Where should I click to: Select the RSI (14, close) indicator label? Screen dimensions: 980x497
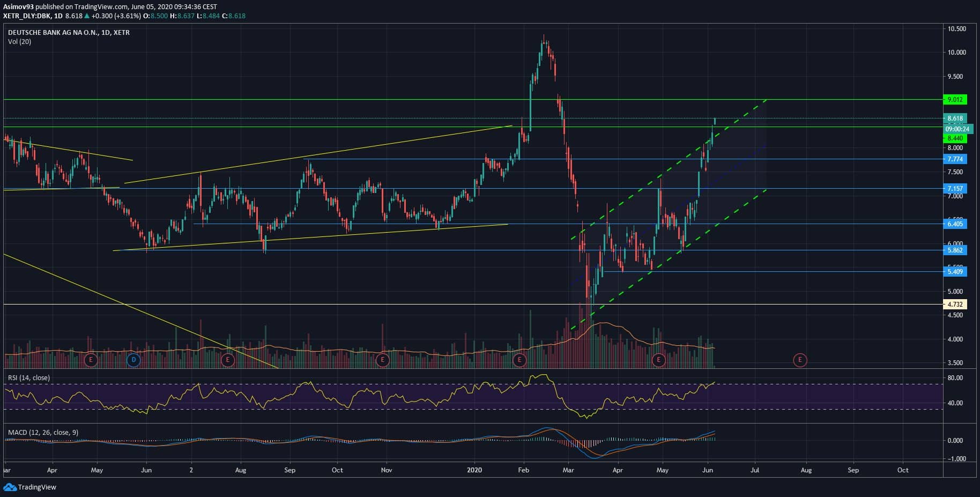29,378
